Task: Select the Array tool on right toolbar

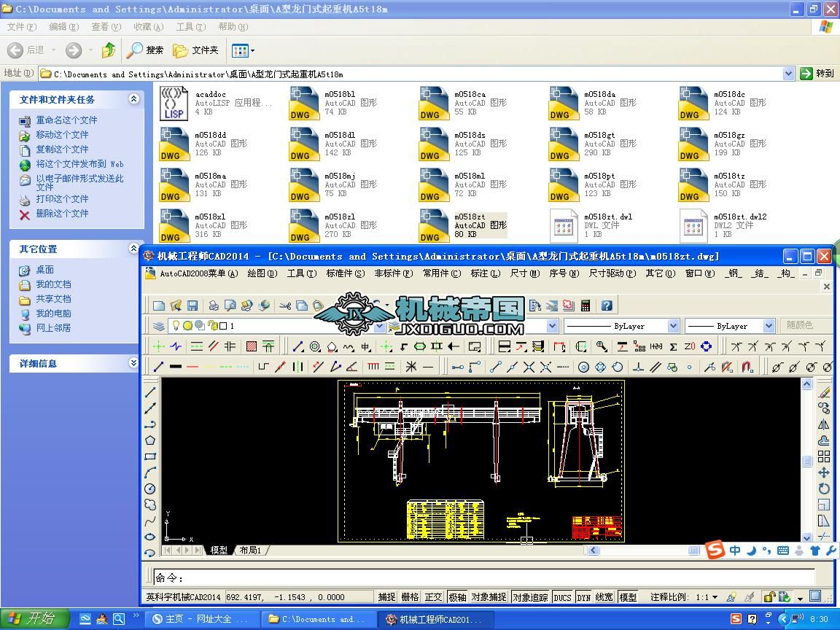Action: 824,457
